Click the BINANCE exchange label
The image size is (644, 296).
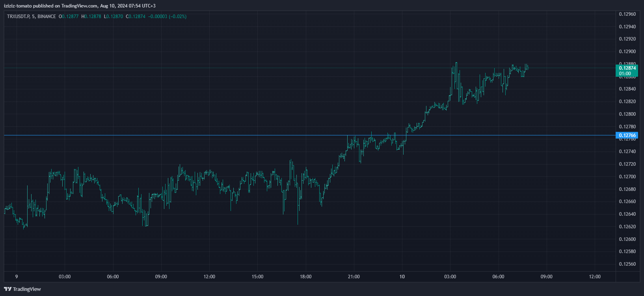click(47, 17)
